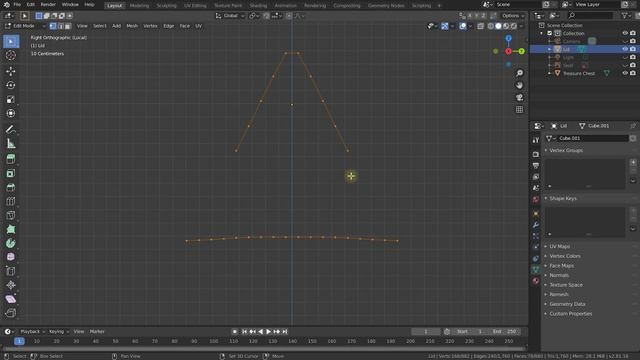Switch to solid viewport shading
The width and height of the screenshot is (640, 360).
(498, 26)
